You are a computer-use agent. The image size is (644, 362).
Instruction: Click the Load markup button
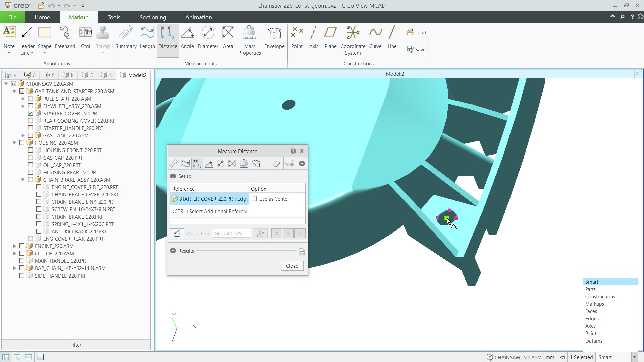[x=416, y=32]
